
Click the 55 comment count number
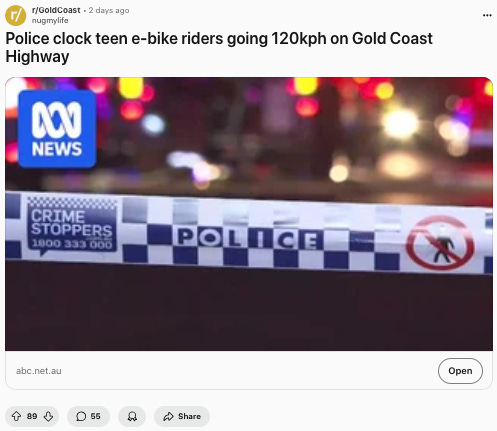click(95, 416)
